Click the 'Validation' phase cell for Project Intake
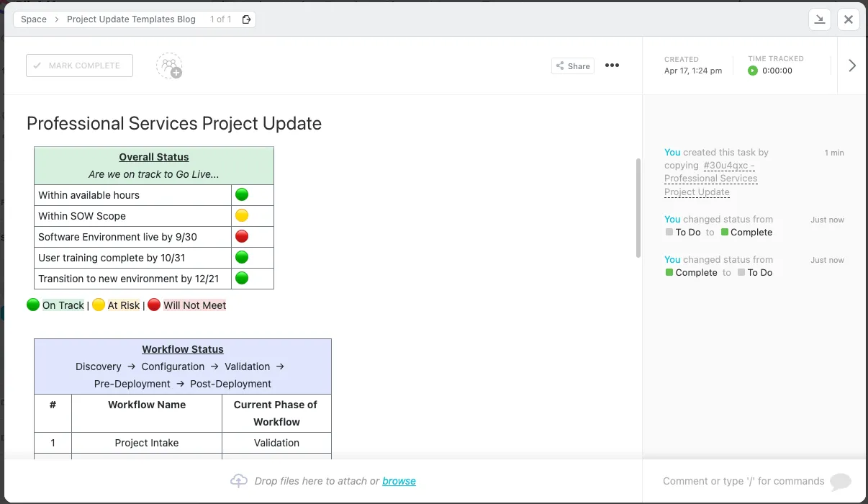This screenshot has width=868, height=504. [276, 443]
